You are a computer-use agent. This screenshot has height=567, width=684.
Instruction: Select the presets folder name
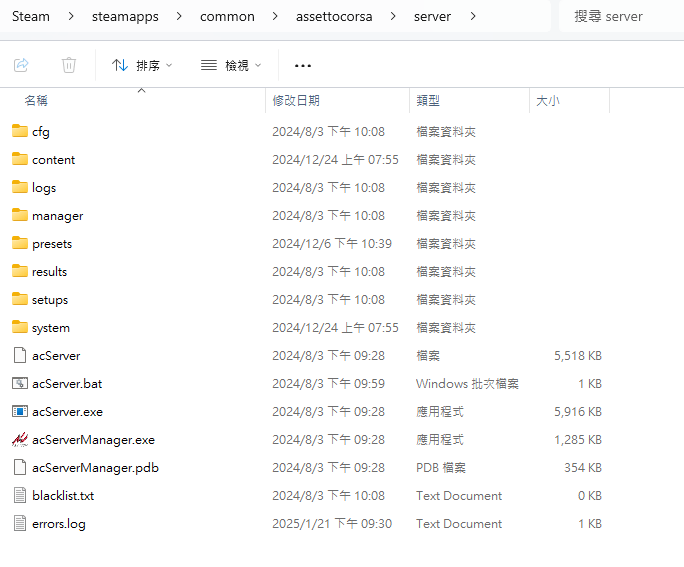pos(52,244)
